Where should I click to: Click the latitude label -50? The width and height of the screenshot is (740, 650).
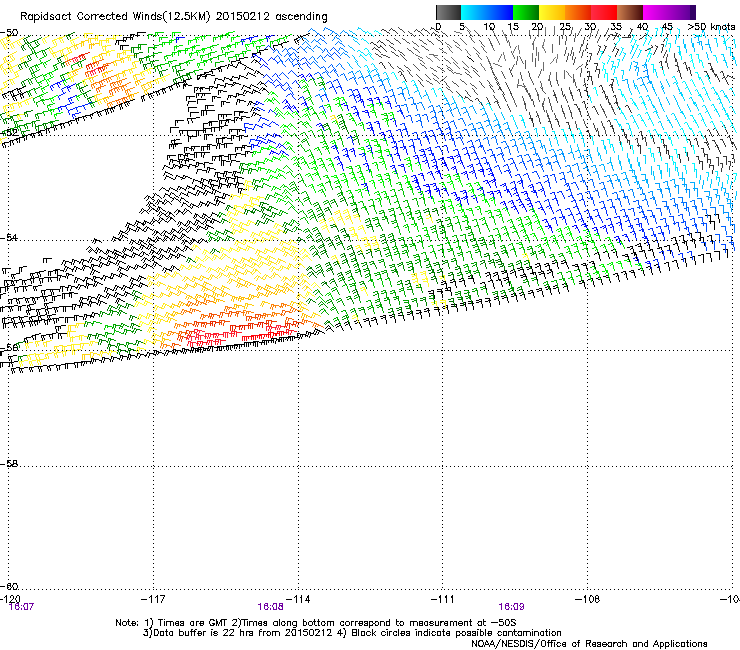pos(9,33)
